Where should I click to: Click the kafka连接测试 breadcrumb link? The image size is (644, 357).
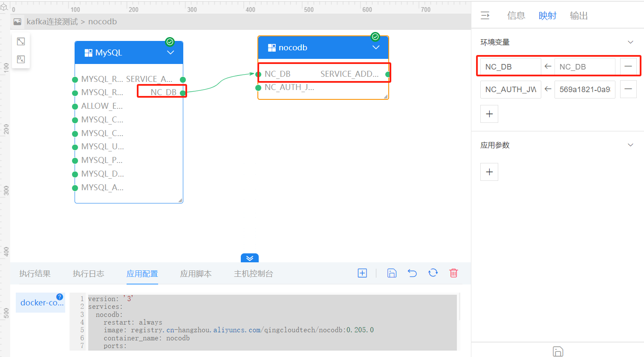pos(52,22)
